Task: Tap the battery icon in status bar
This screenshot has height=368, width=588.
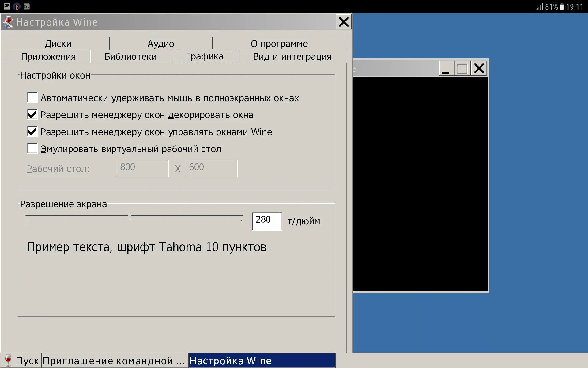Action: [562, 7]
